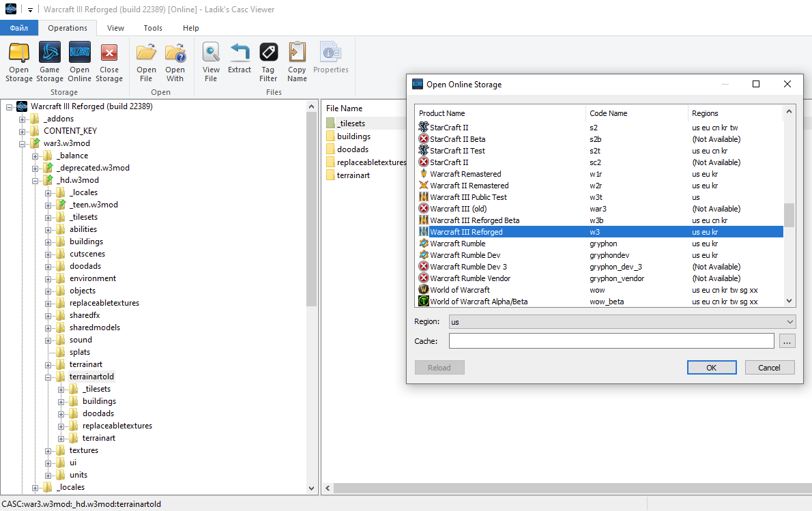This screenshot has width=812, height=511.
Task: Click replaceabletextures in the file list
Action: (371, 162)
